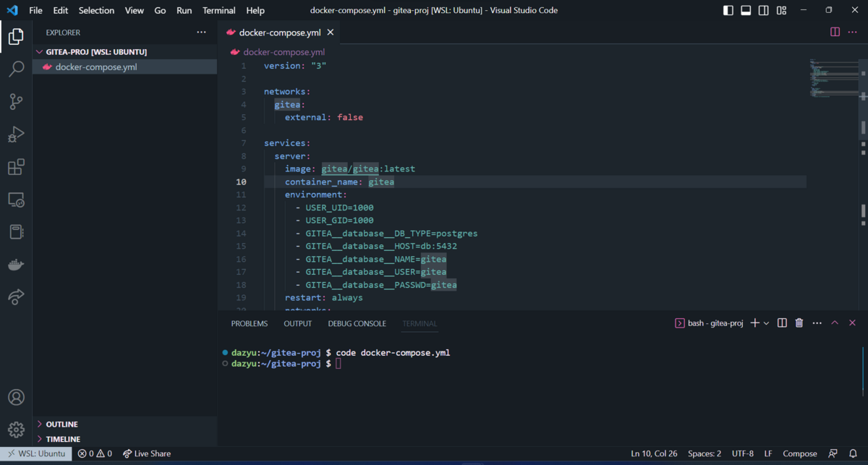Select docker-compose.yml editor tab
Viewport: 868px width, 465px height.
(279, 33)
